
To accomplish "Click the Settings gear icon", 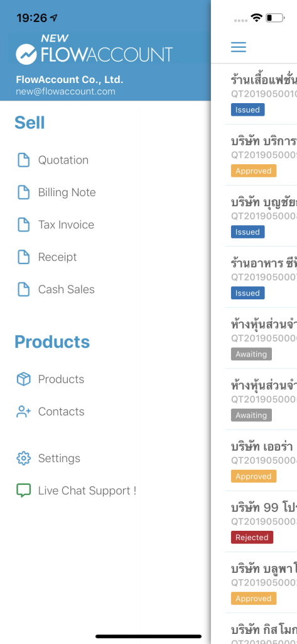I will point(24,458).
